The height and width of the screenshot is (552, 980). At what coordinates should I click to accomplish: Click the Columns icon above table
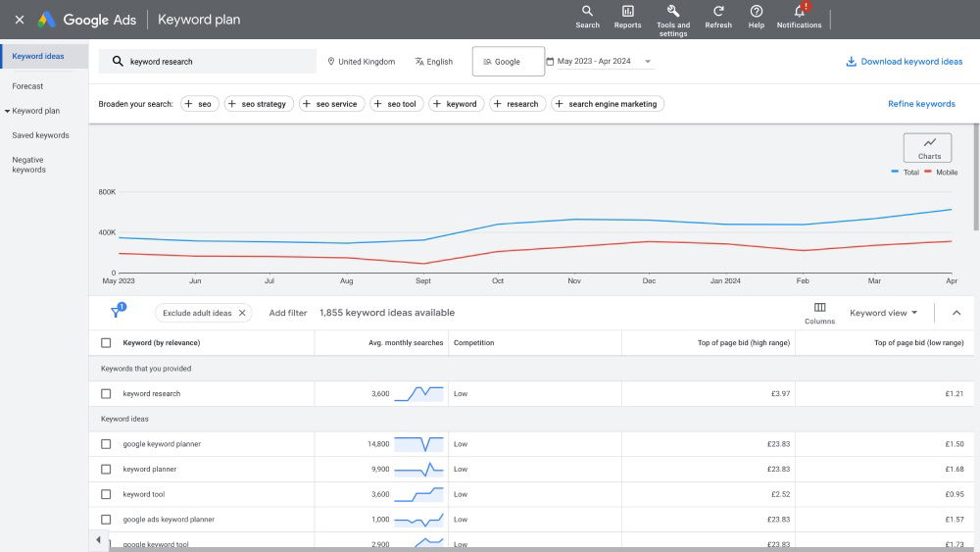pos(820,308)
